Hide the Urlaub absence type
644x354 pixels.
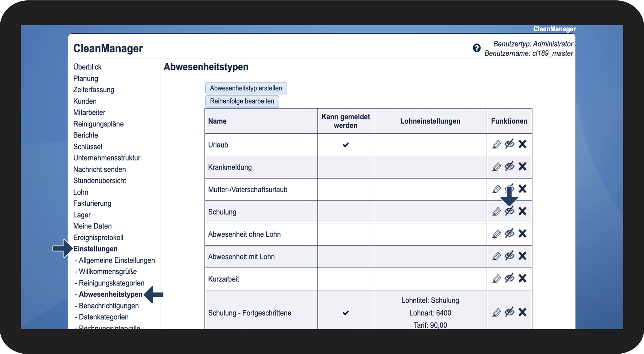[x=510, y=144]
